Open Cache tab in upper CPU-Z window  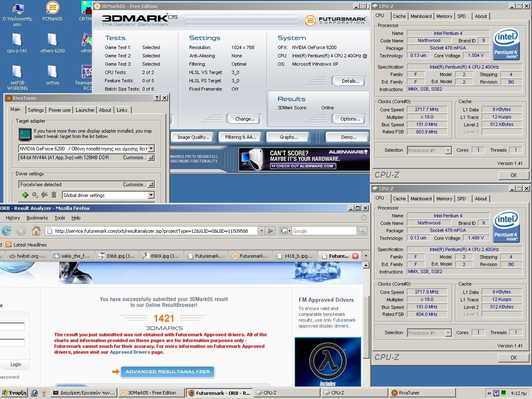tap(399, 16)
